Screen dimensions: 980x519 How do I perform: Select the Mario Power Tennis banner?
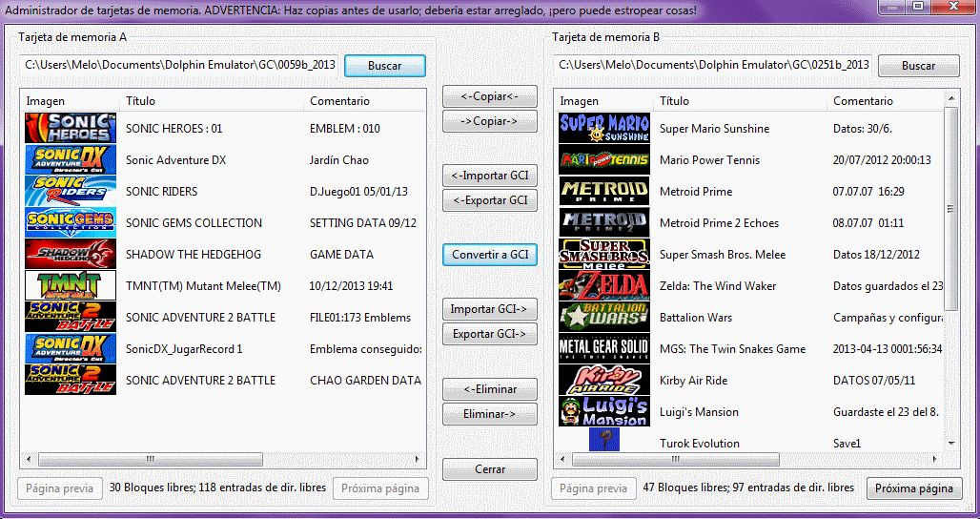click(x=604, y=159)
